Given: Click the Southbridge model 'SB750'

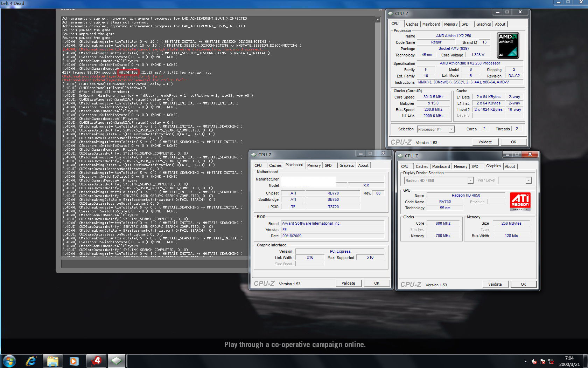Looking at the screenshot, I should tap(333, 199).
